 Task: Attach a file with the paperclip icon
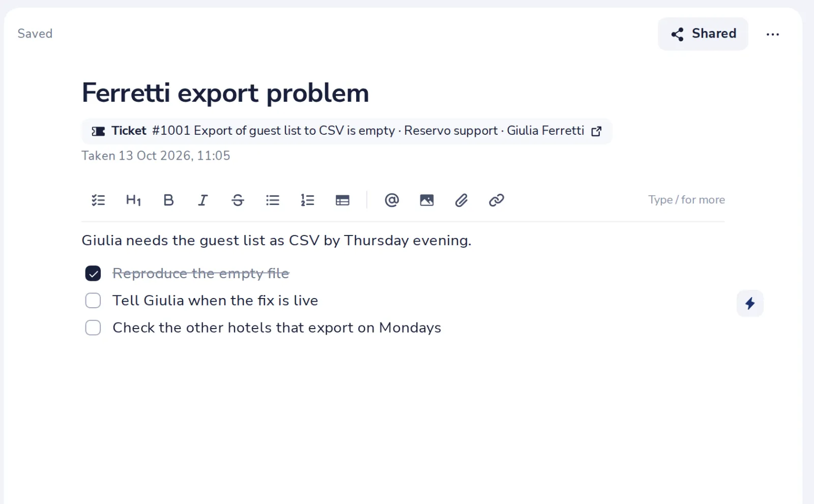[x=461, y=200]
